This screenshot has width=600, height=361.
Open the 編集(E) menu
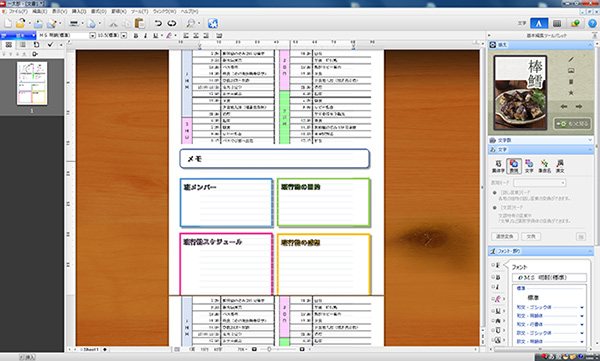tap(40, 11)
